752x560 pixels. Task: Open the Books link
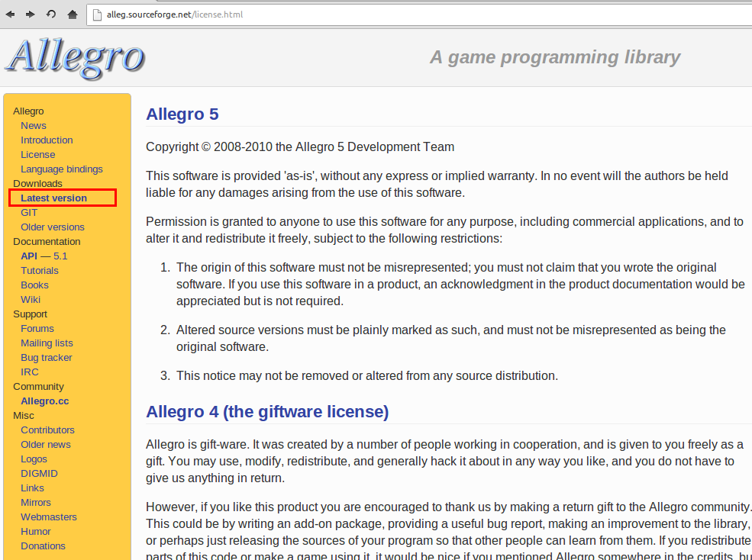coord(34,285)
